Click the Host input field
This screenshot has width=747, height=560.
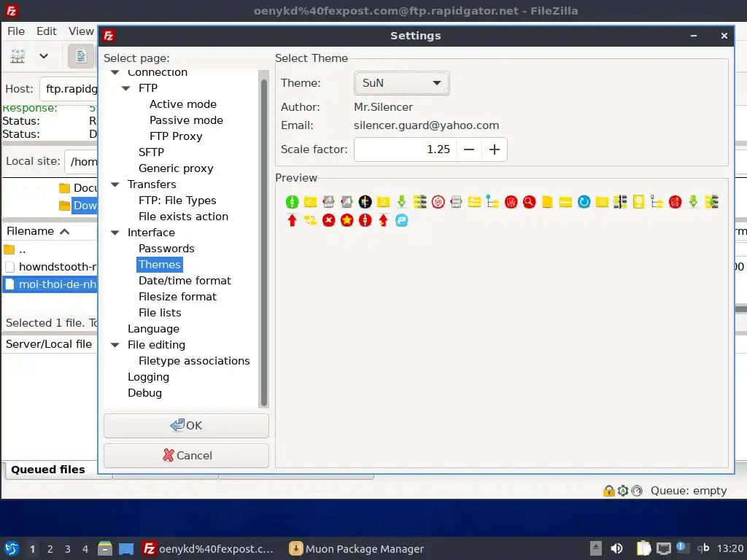pos(69,89)
